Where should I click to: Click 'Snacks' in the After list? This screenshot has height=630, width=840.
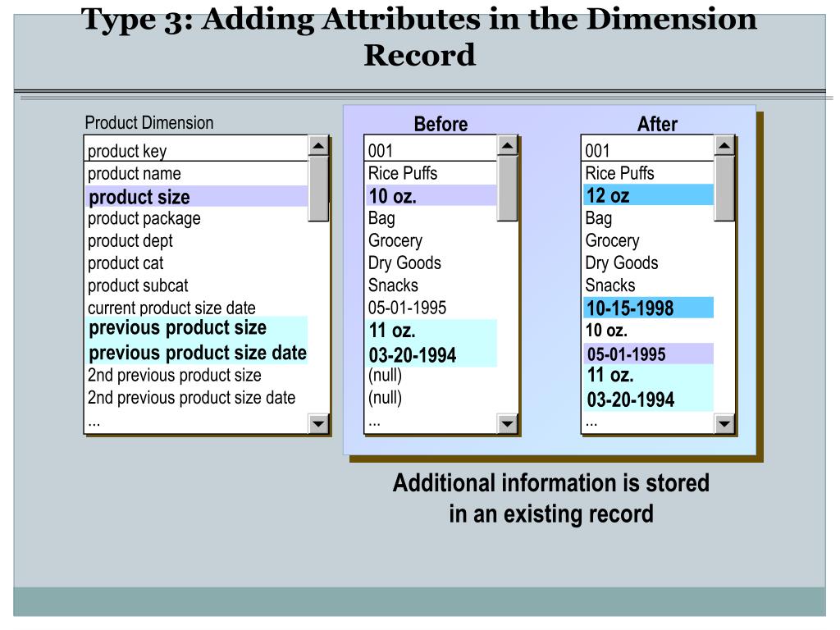(610, 285)
